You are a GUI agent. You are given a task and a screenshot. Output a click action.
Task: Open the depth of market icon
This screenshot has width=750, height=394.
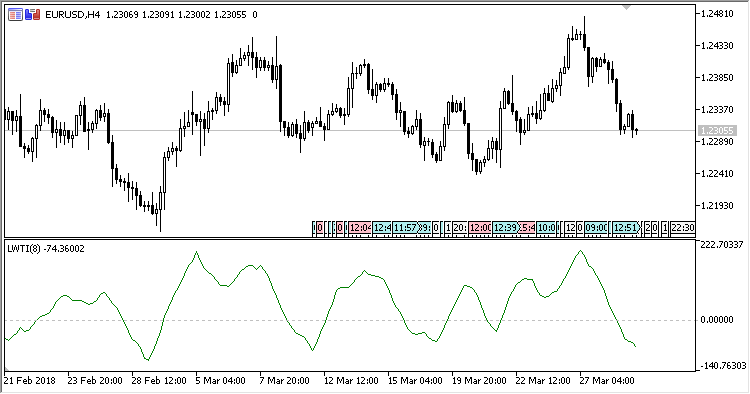pyautogui.click(x=15, y=15)
